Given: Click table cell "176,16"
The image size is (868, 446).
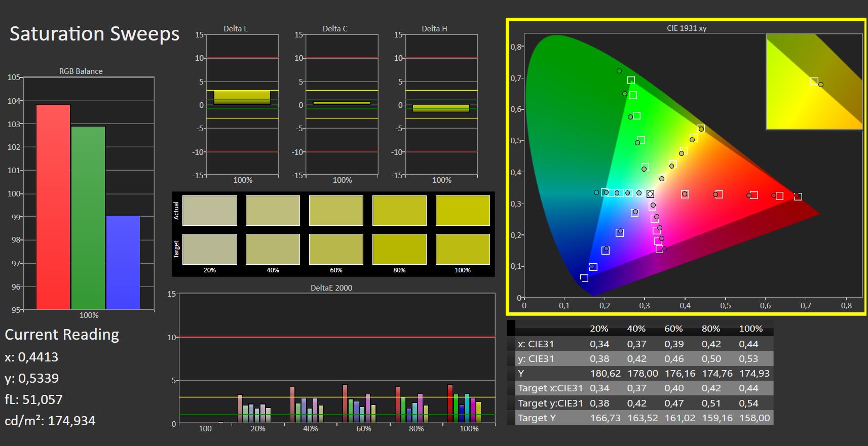Looking at the screenshot, I should [x=680, y=374].
